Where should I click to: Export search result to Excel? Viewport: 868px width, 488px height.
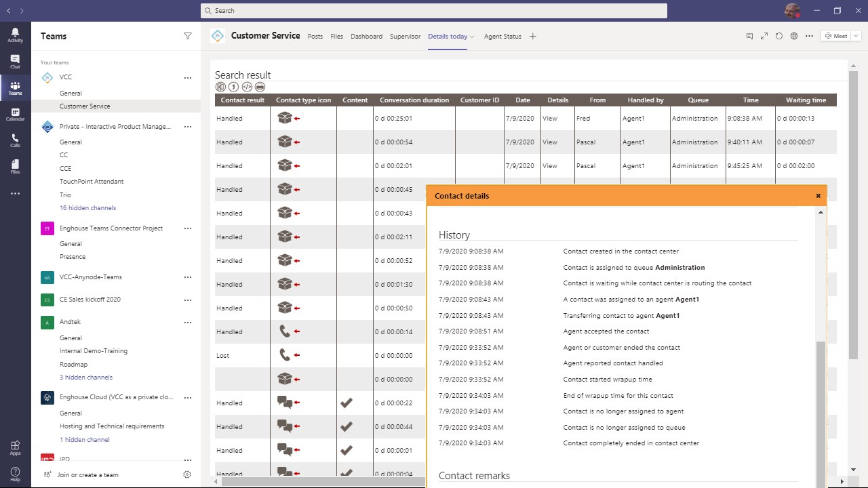220,87
